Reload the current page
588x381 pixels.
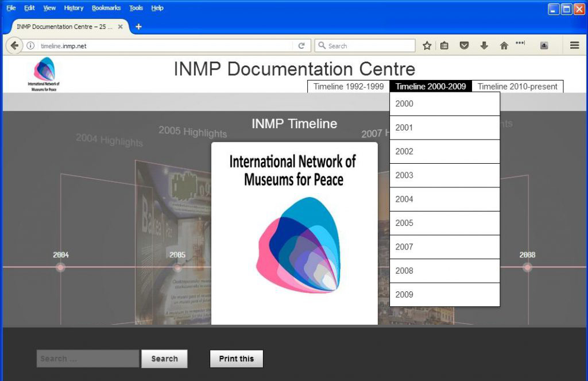coord(301,46)
